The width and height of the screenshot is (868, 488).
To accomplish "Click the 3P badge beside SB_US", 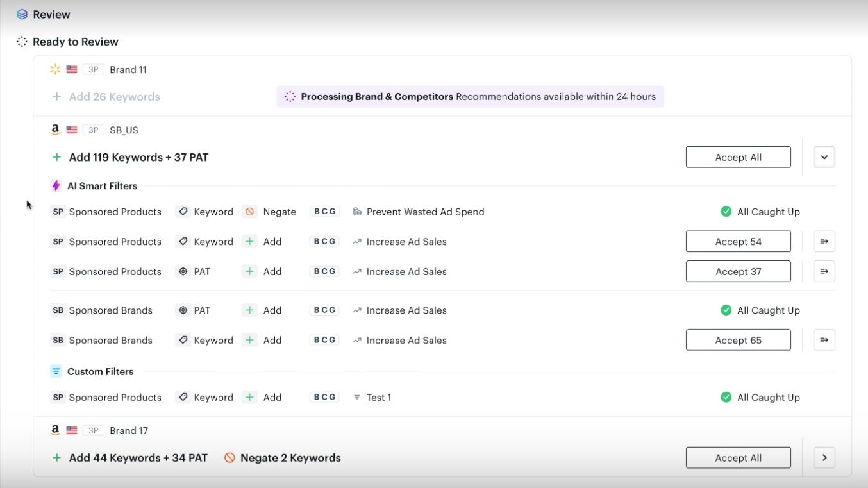I will (x=94, y=130).
